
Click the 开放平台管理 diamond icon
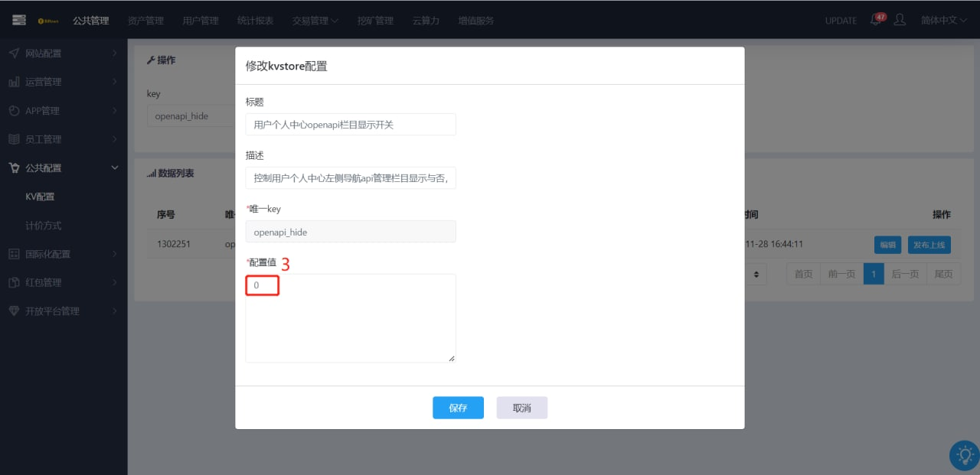14,311
